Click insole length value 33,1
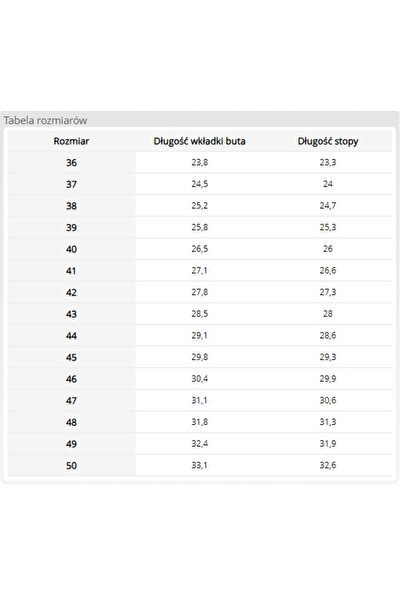 (x=200, y=465)
